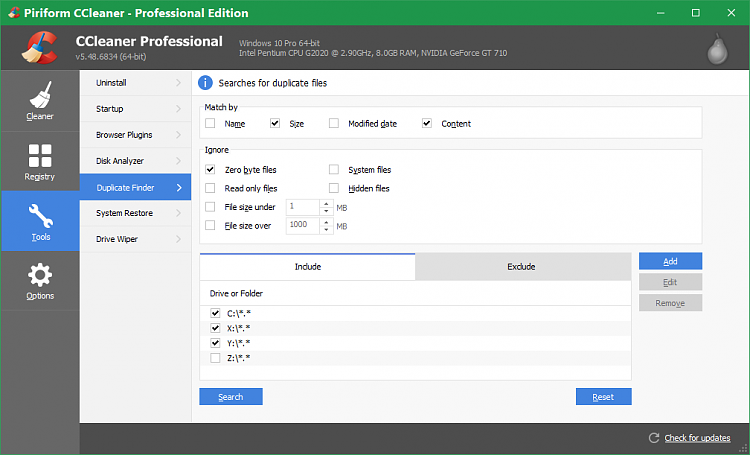Image resolution: width=750 pixels, height=455 pixels.
Task: Open the Registry section grid icon
Action: tap(40, 155)
